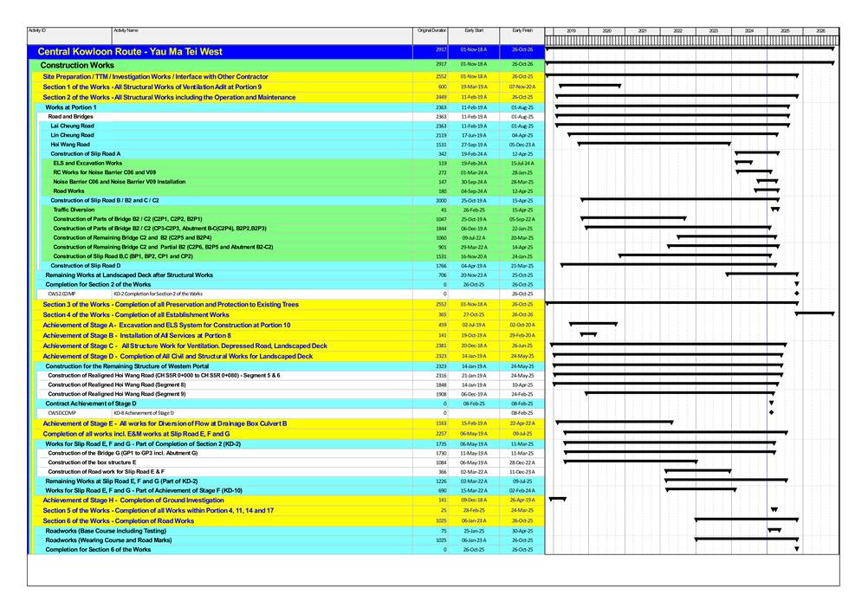Select the 2022 year in timescale header
This screenshot has height=614, width=868.
[677, 30]
